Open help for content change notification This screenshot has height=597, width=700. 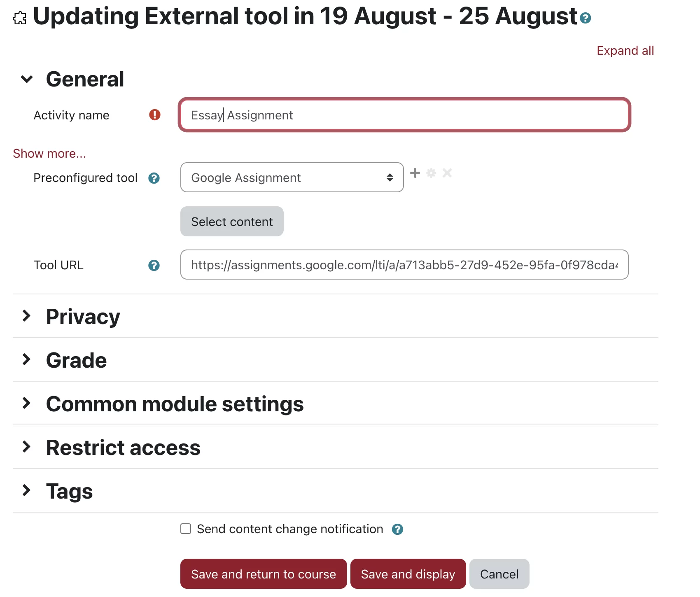point(397,529)
